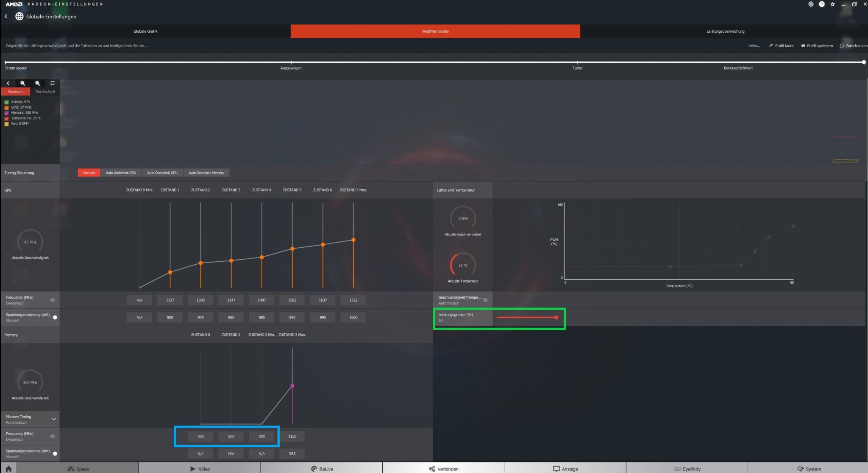Expand the Memory Timing dropdown
The width and height of the screenshot is (868, 473).
click(53, 419)
